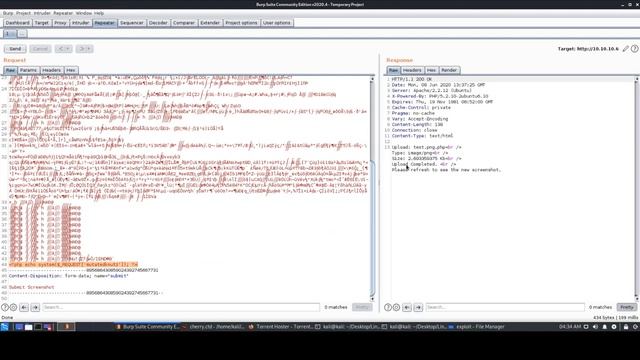The image size is (640, 360).
Task: Switch to Torrent Hoster browser taskbar window
Action: [281, 327]
